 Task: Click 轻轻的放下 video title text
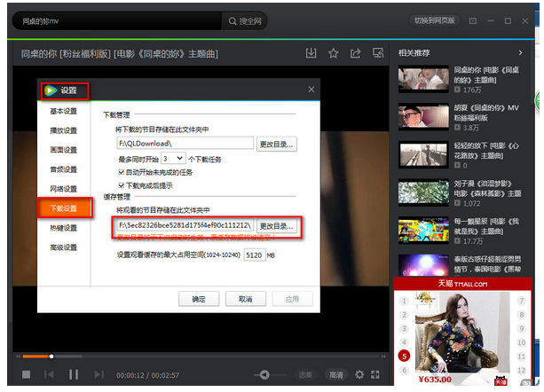[x=486, y=151]
